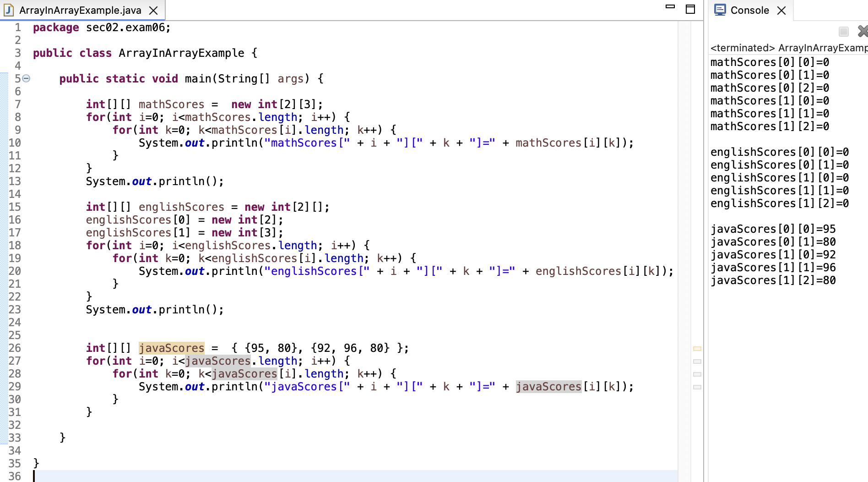The width and height of the screenshot is (868, 482).
Task: Click 'main' method name on line 5
Action: 198,79
